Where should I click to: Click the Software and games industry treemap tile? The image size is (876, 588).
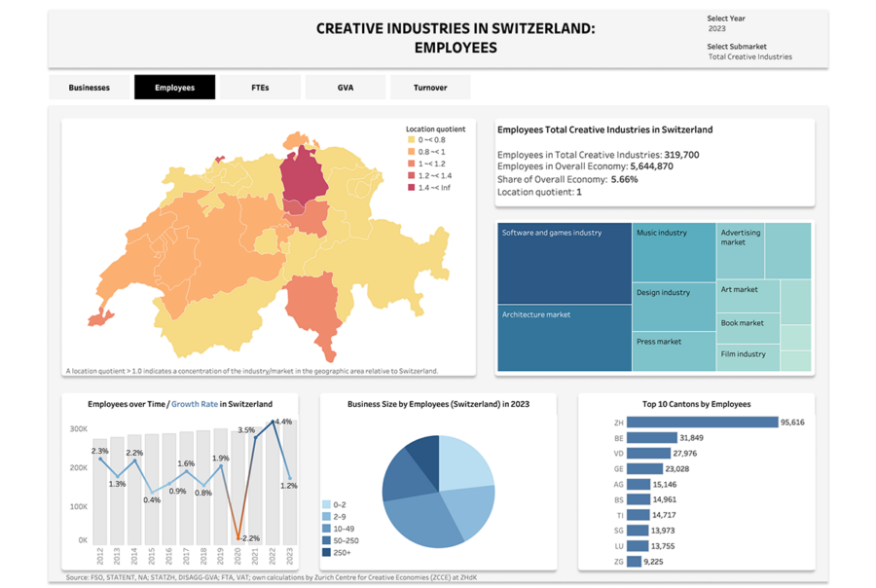pos(564,263)
